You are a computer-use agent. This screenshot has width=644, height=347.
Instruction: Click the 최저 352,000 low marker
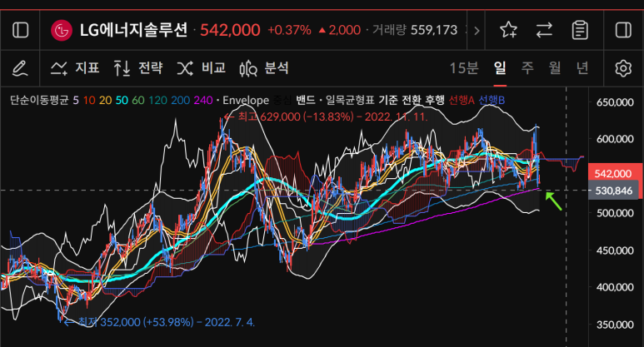pos(159,322)
